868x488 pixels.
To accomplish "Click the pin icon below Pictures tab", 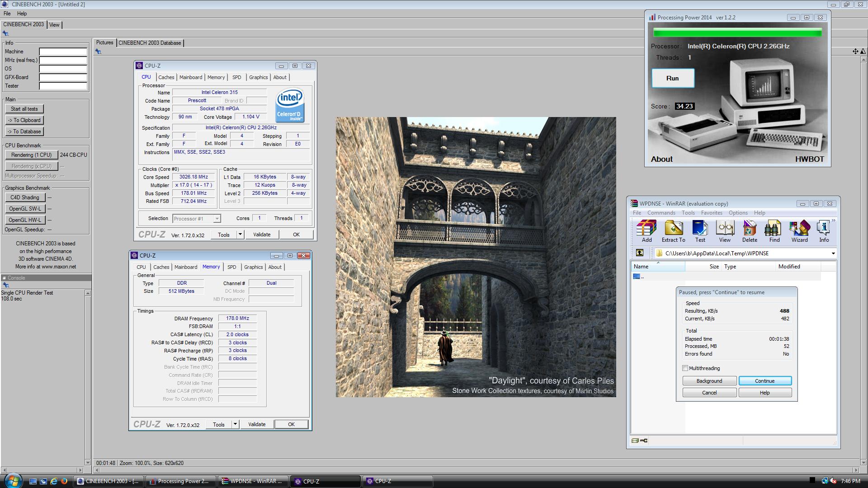I will [98, 52].
